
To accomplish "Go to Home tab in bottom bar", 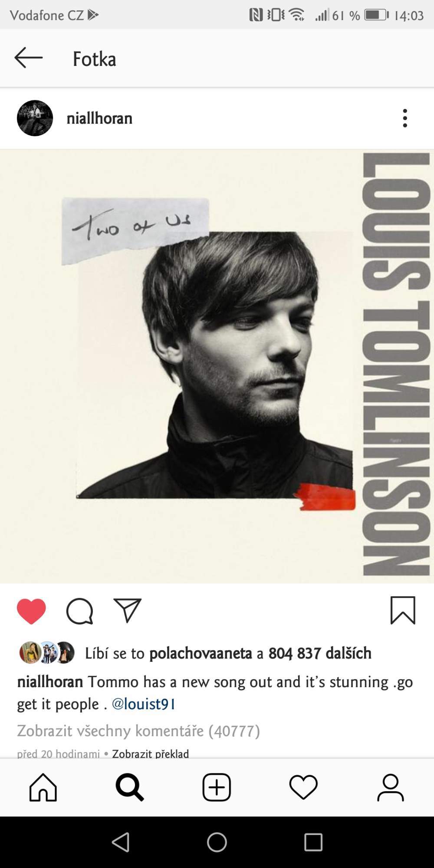I will [x=43, y=787].
